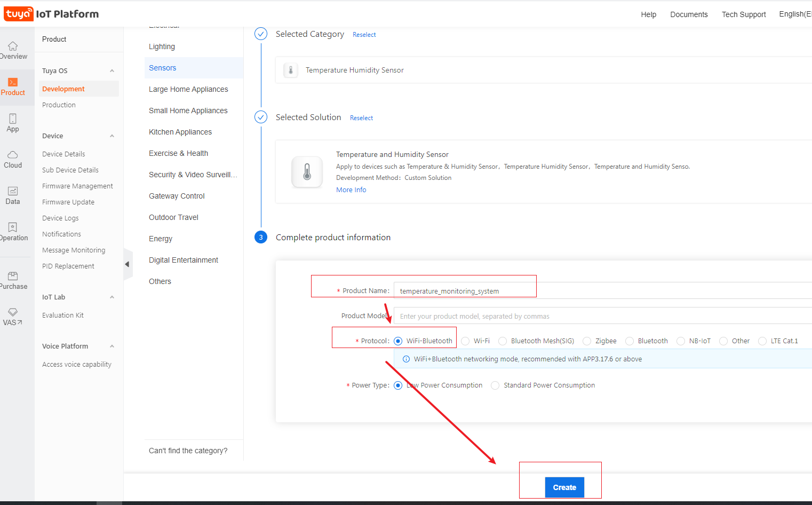Select the Zigbee protocol radio
This screenshot has height=505, width=812.
tap(587, 341)
